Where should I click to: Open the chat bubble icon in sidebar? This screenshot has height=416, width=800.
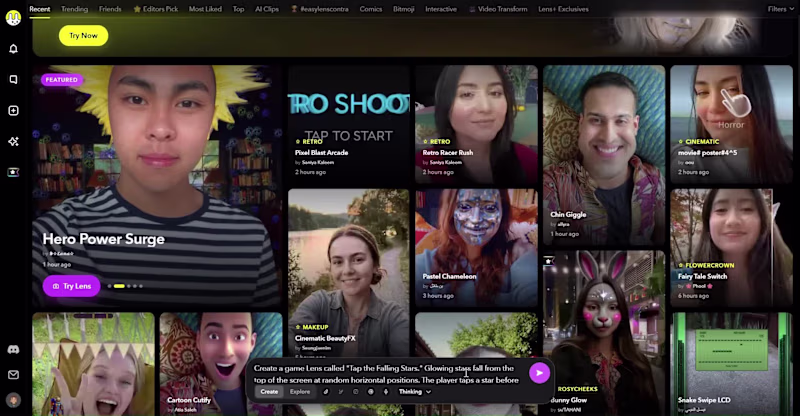coord(13,80)
